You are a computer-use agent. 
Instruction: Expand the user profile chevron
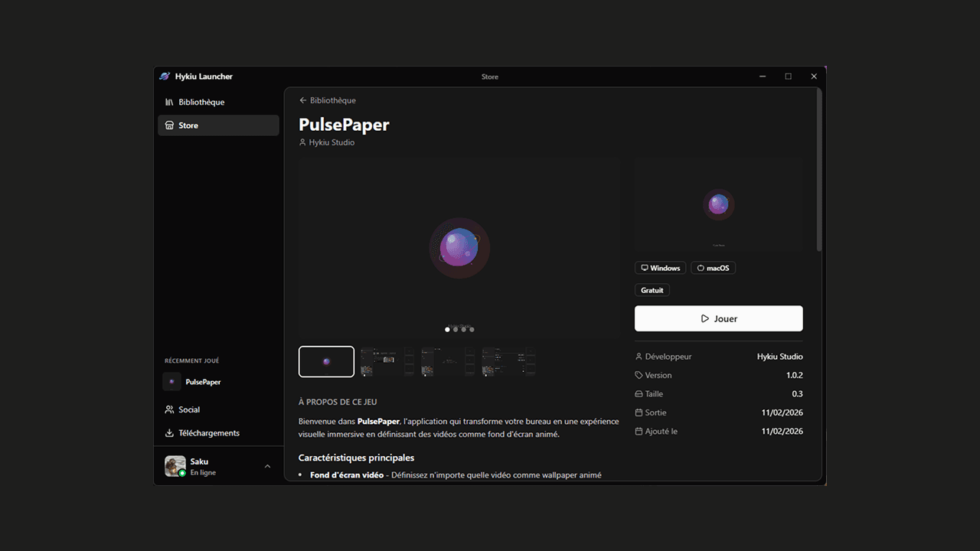[267, 466]
